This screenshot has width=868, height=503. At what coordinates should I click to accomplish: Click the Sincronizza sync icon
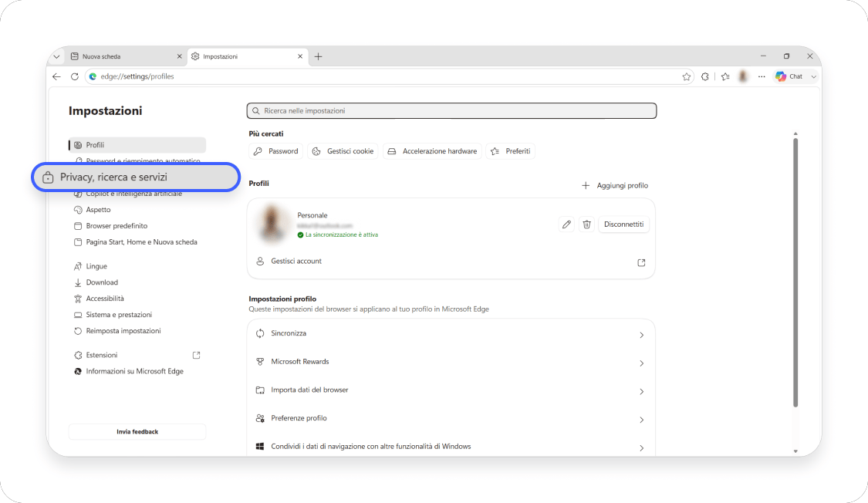coord(260,334)
